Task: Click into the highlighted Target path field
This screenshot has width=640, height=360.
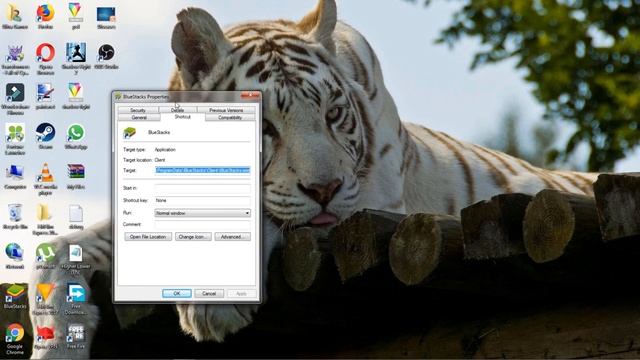Action: [x=202, y=170]
